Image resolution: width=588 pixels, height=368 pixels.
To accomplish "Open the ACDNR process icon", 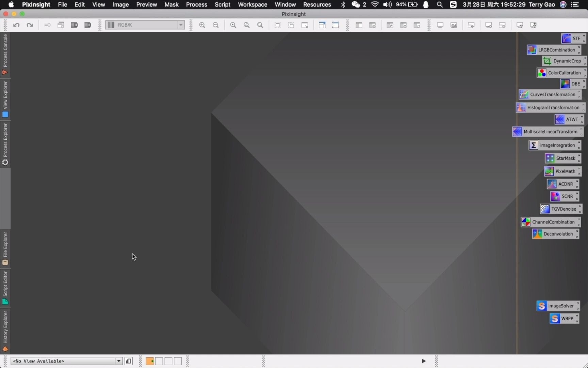I will point(563,184).
